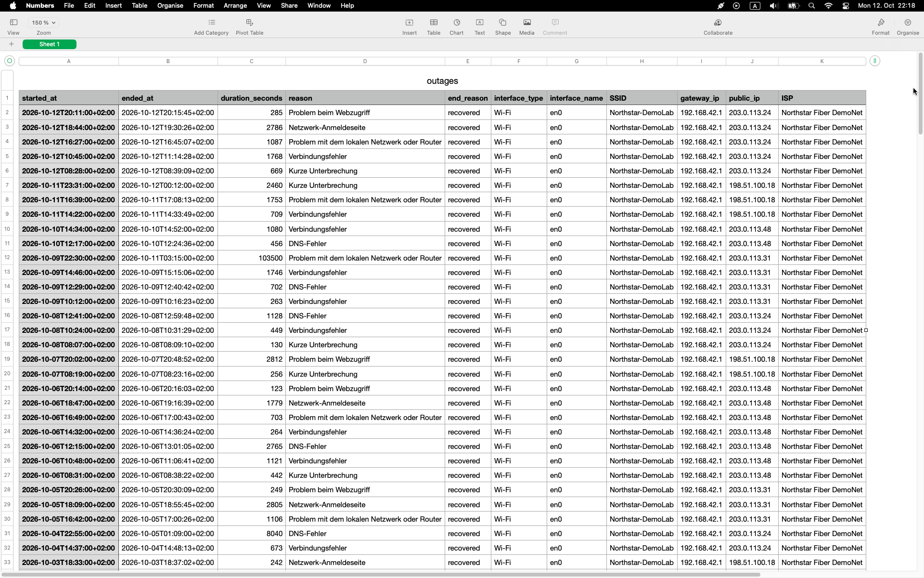
Task: Click the vertical scrollbar on the right
Action: 920,94
